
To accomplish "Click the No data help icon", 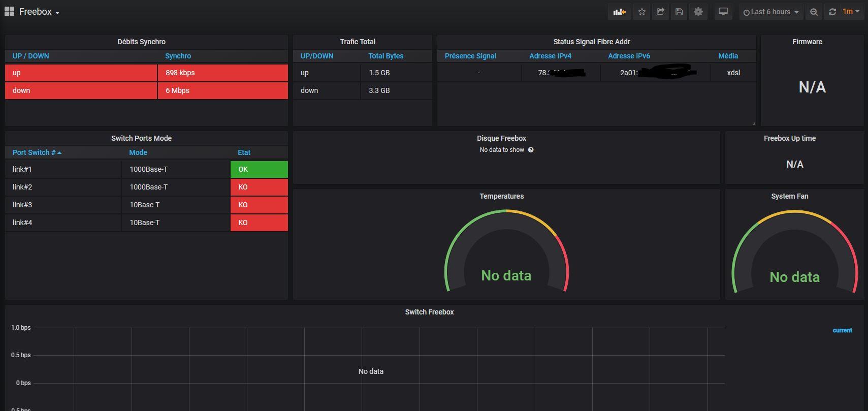I will 531,150.
